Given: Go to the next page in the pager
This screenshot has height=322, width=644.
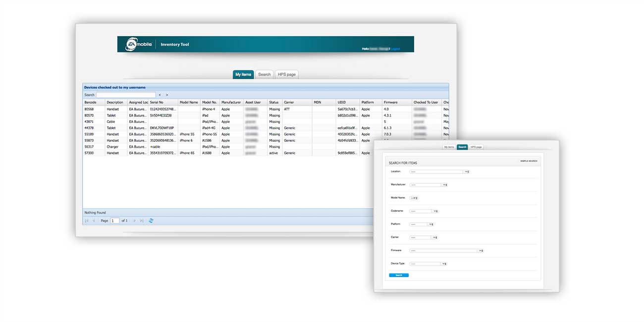Looking at the screenshot, I should click(x=134, y=220).
